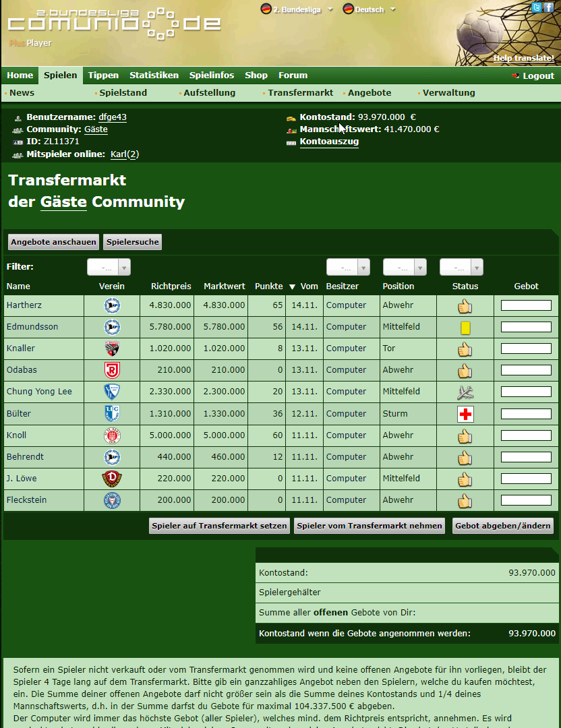
Task: Go to the Aufstellung submenu
Action: pos(209,93)
